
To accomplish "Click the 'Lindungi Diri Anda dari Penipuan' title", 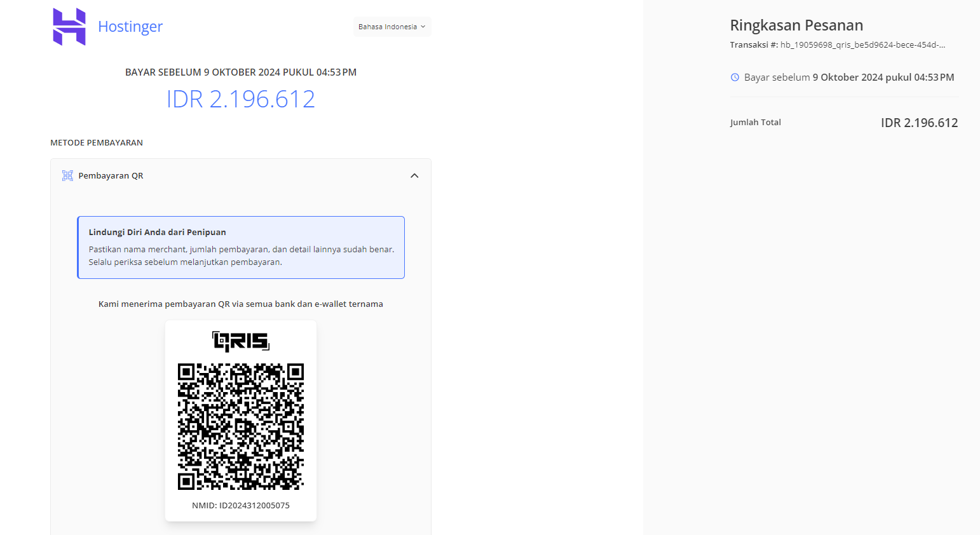I will tap(157, 233).
